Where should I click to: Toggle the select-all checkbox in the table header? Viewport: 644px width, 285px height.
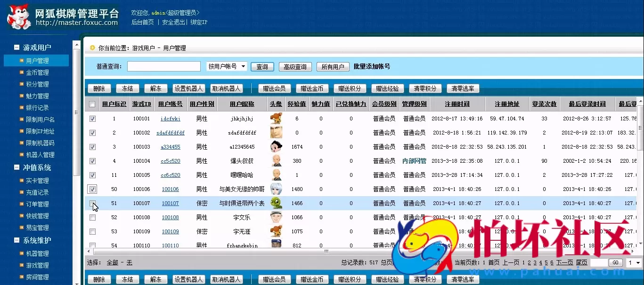tap(92, 104)
